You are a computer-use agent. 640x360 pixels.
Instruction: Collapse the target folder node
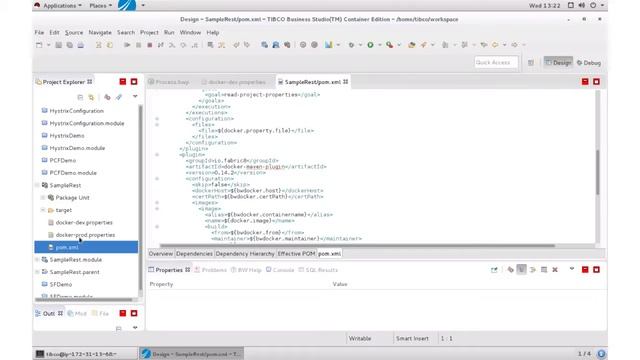click(x=43, y=210)
